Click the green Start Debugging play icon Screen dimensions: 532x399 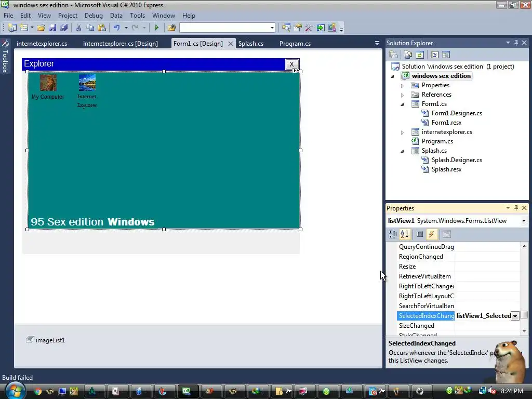156,28
